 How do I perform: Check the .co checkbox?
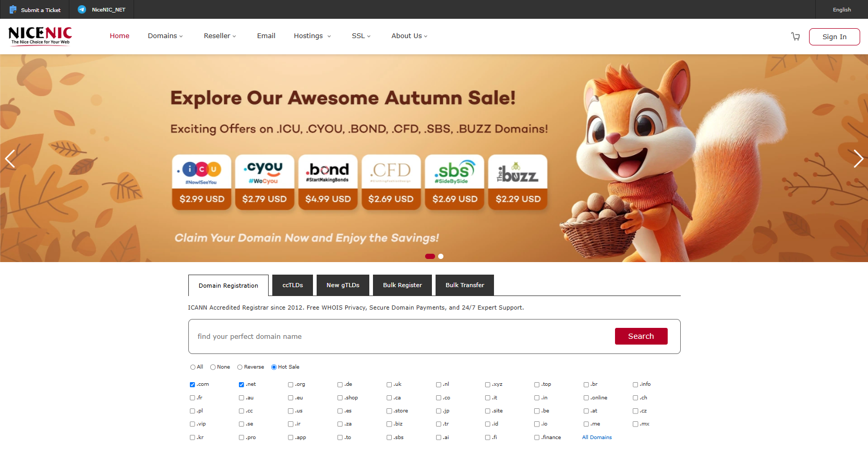click(439, 398)
